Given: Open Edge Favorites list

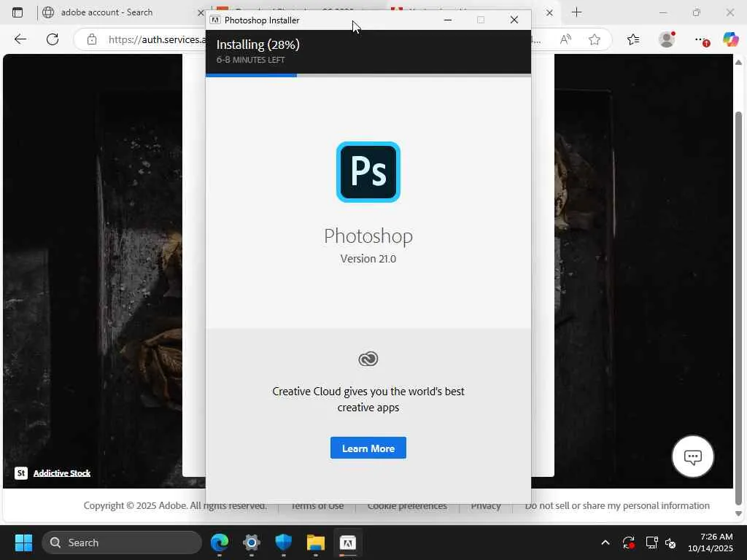Looking at the screenshot, I should point(633,39).
